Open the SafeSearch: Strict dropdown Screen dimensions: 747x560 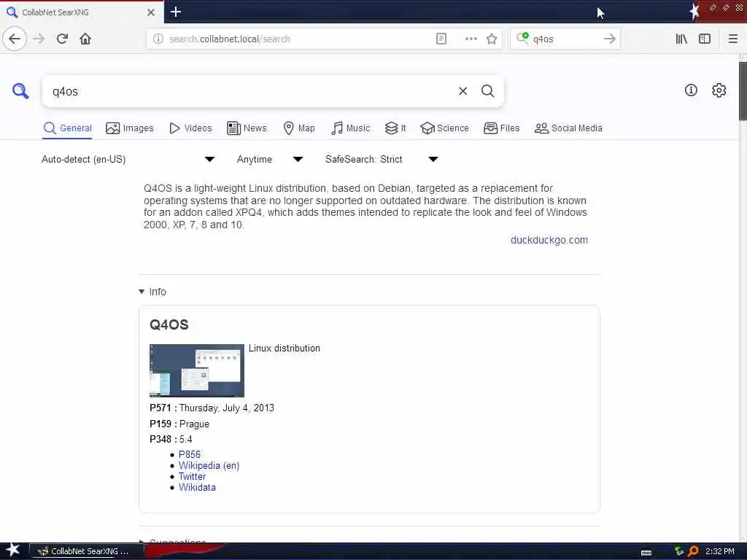[x=382, y=159]
